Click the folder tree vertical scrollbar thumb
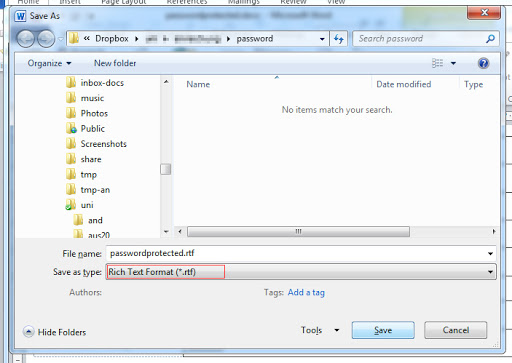The width and height of the screenshot is (512, 363). (166, 169)
